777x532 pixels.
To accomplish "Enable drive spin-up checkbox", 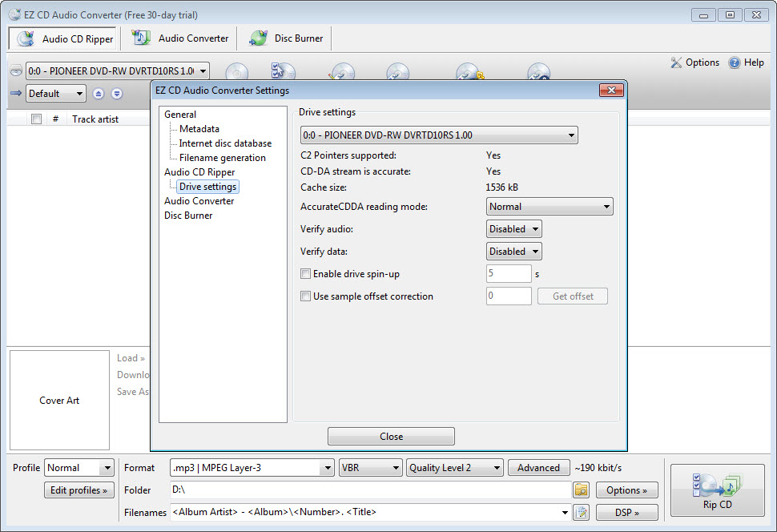I will [306, 274].
